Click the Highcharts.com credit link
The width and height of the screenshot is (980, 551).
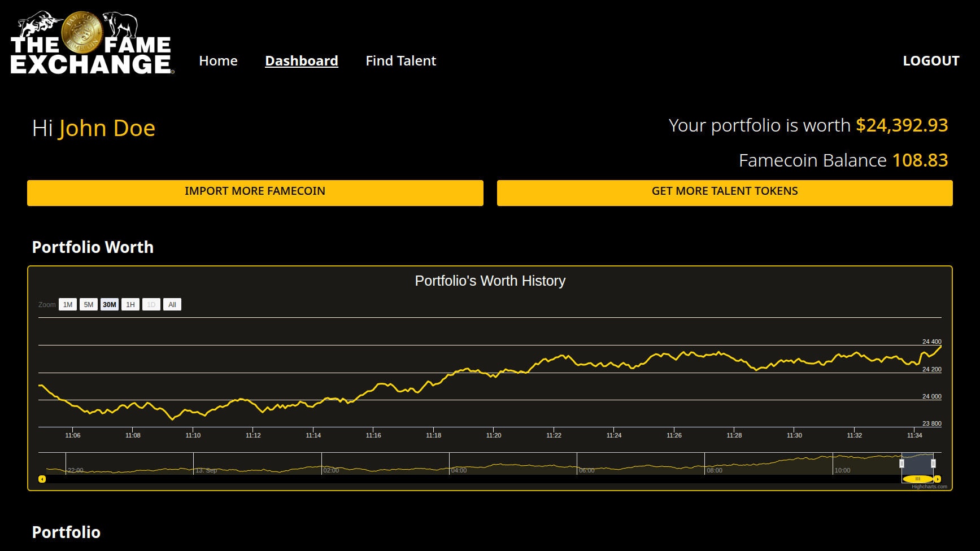(x=929, y=487)
